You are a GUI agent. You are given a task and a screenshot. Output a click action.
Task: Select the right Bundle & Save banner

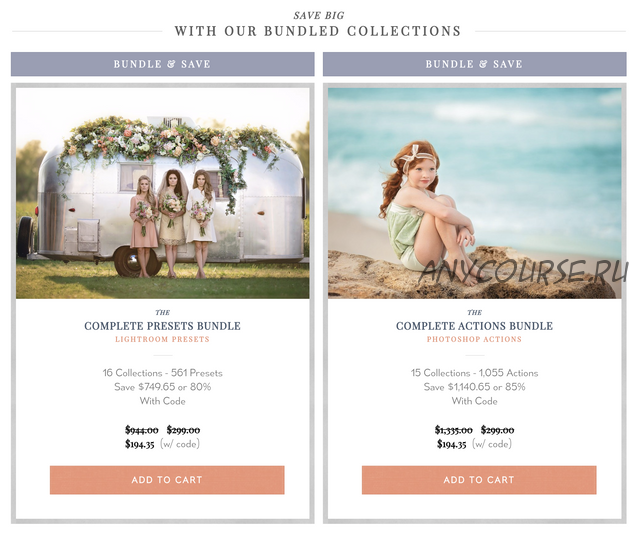474,64
